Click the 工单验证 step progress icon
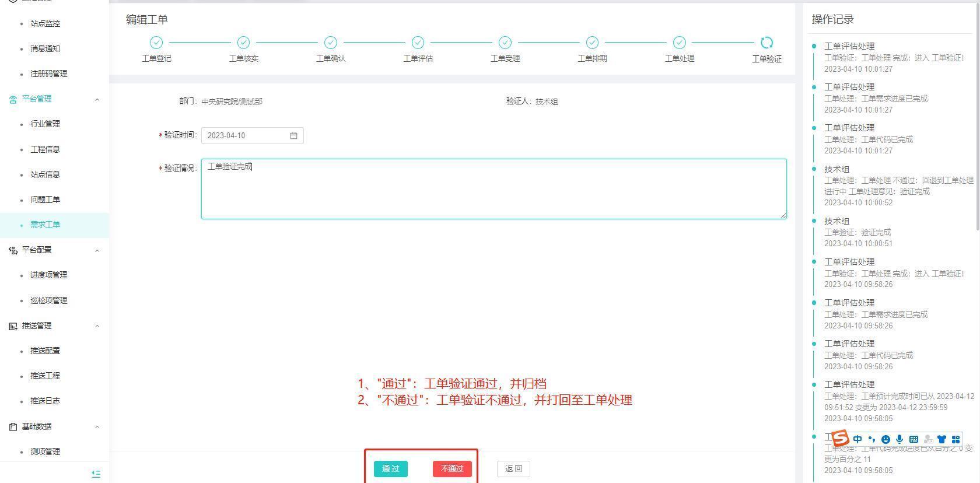 pyautogui.click(x=766, y=43)
